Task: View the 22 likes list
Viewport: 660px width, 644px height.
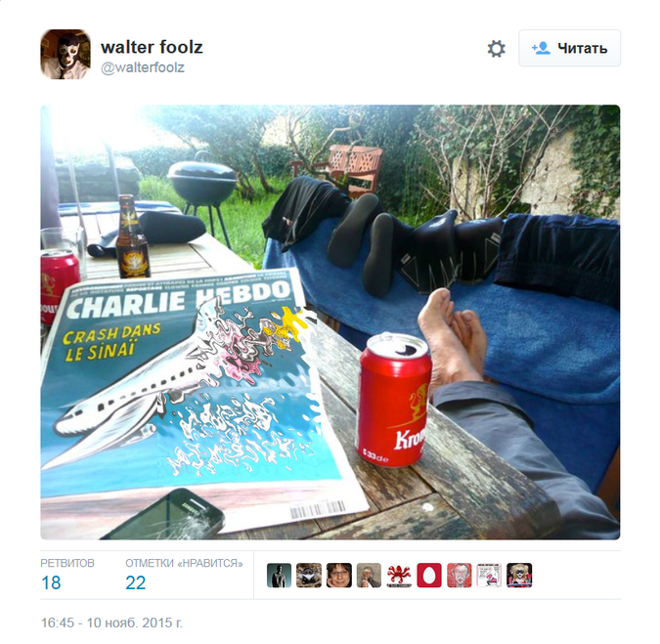Action: 135,582
